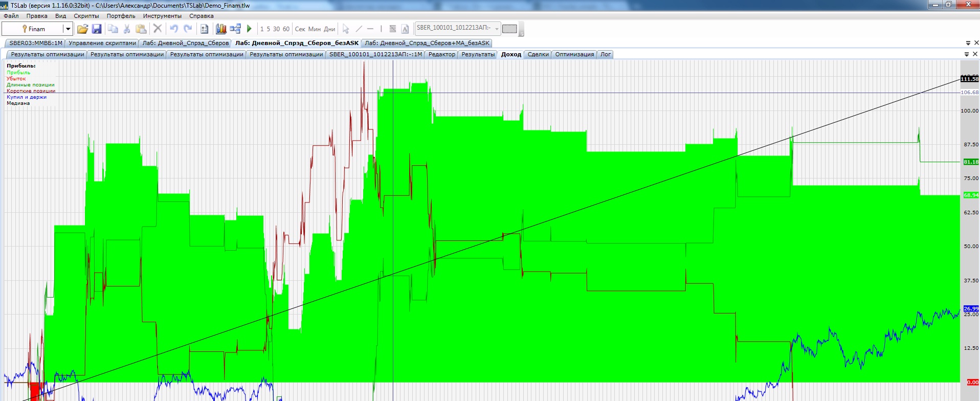Open the Правка menu

coord(37,16)
